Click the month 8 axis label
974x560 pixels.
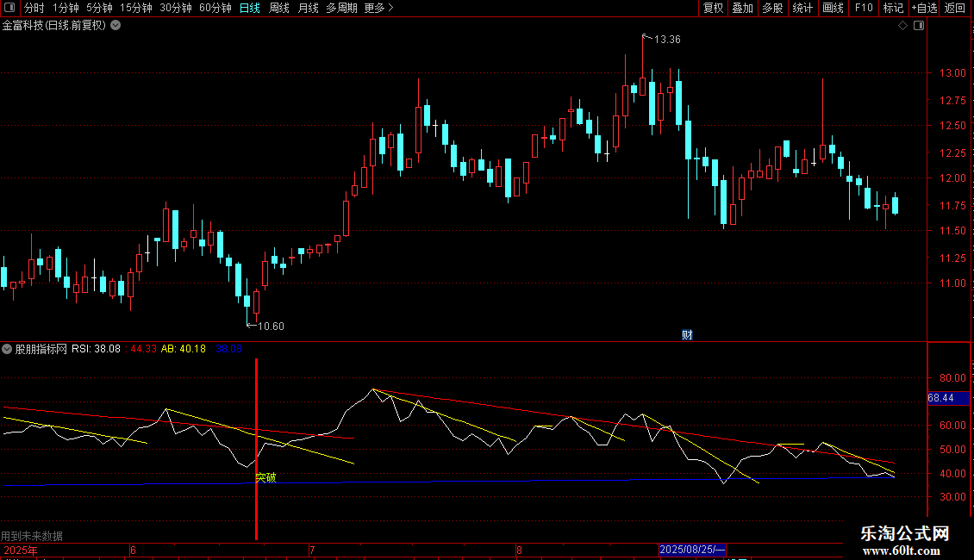click(519, 550)
